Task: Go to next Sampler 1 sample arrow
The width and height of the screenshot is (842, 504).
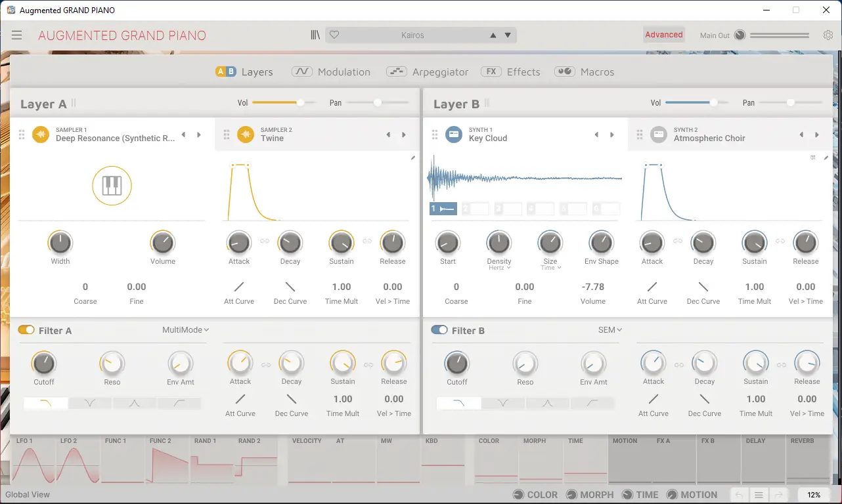Action: coord(199,135)
